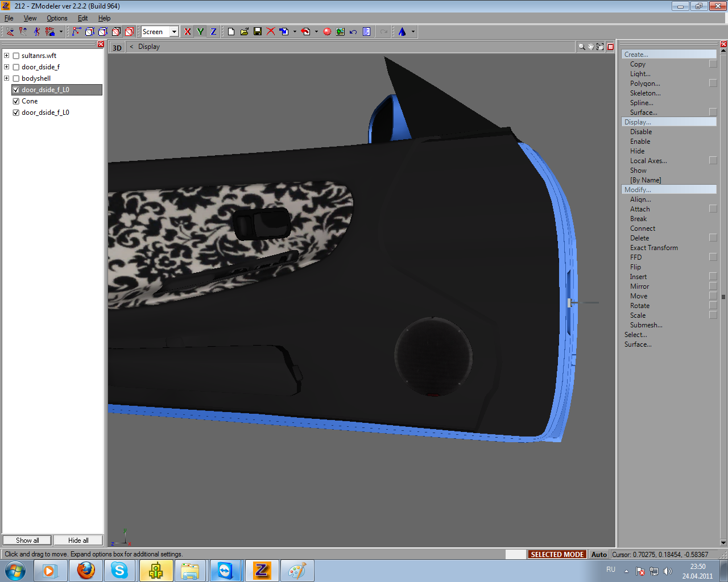Expand the door_dside_f tree node
Image resolution: width=728 pixels, height=582 pixels.
point(7,67)
